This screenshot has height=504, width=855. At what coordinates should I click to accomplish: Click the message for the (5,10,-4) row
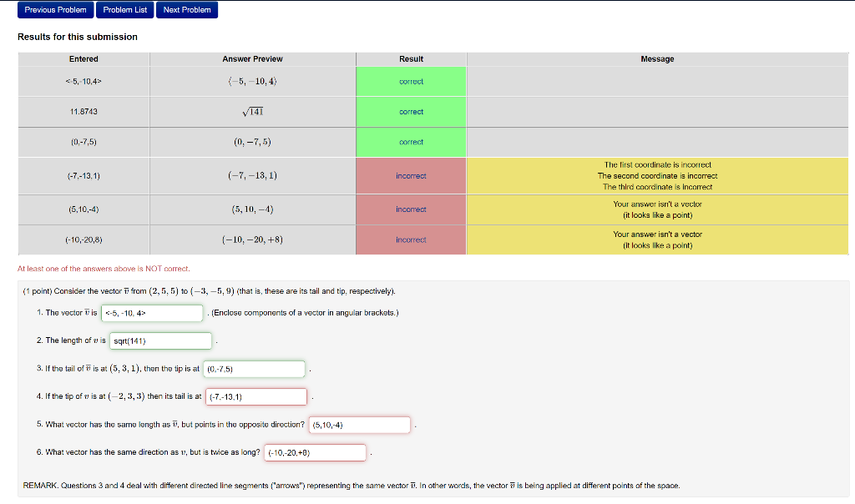coord(658,209)
